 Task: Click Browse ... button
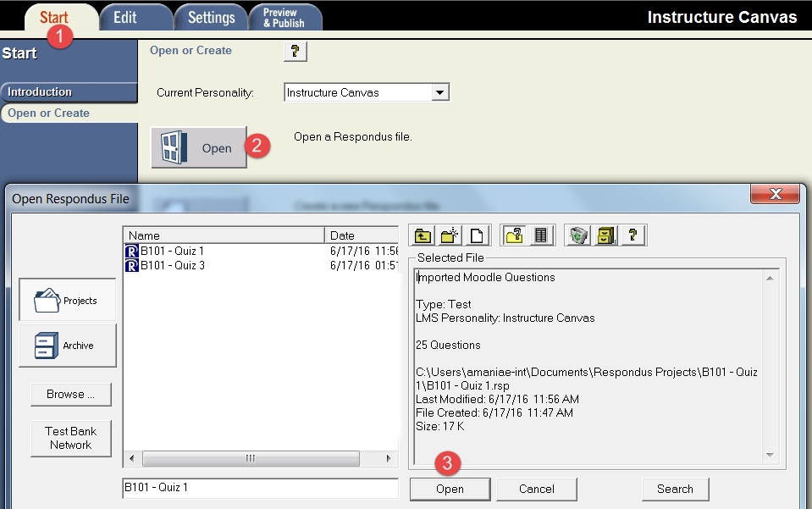tap(71, 394)
